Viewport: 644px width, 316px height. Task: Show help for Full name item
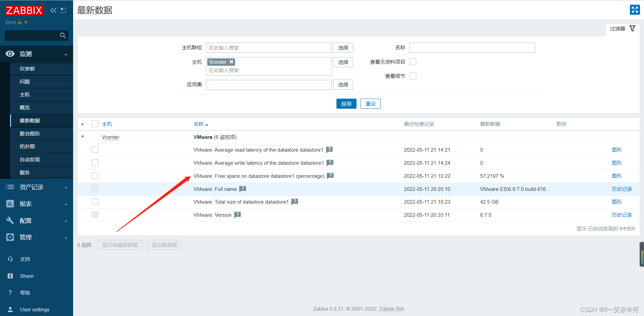pos(243,189)
